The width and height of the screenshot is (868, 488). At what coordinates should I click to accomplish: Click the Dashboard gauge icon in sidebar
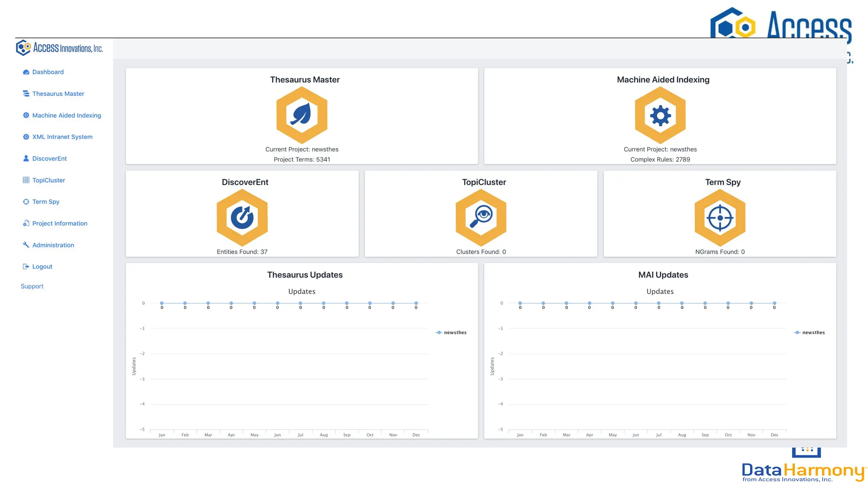pyautogui.click(x=26, y=72)
